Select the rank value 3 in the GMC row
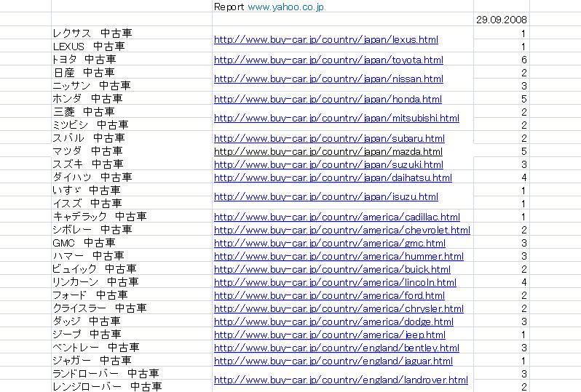The width and height of the screenshot is (581, 392). pos(502,243)
